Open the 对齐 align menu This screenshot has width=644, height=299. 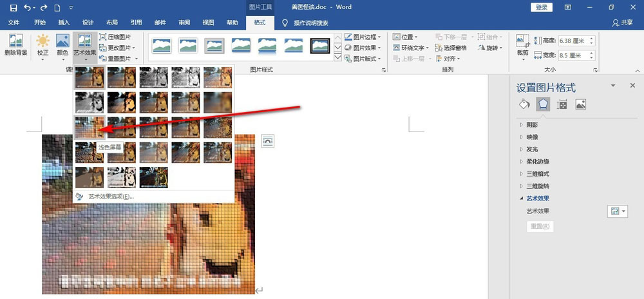click(448, 59)
